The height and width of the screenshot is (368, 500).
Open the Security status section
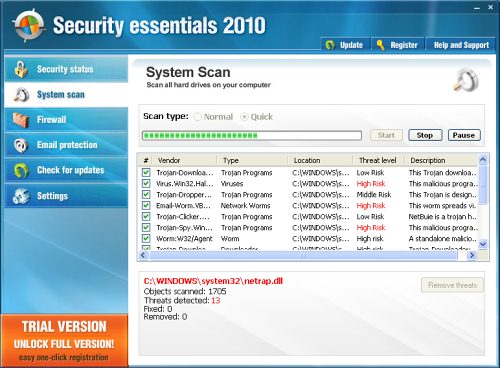coord(66,69)
